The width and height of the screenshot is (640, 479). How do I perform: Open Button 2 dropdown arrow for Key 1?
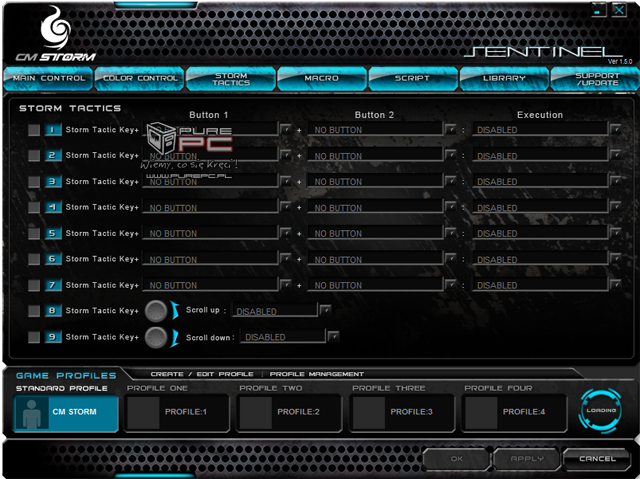click(x=451, y=129)
